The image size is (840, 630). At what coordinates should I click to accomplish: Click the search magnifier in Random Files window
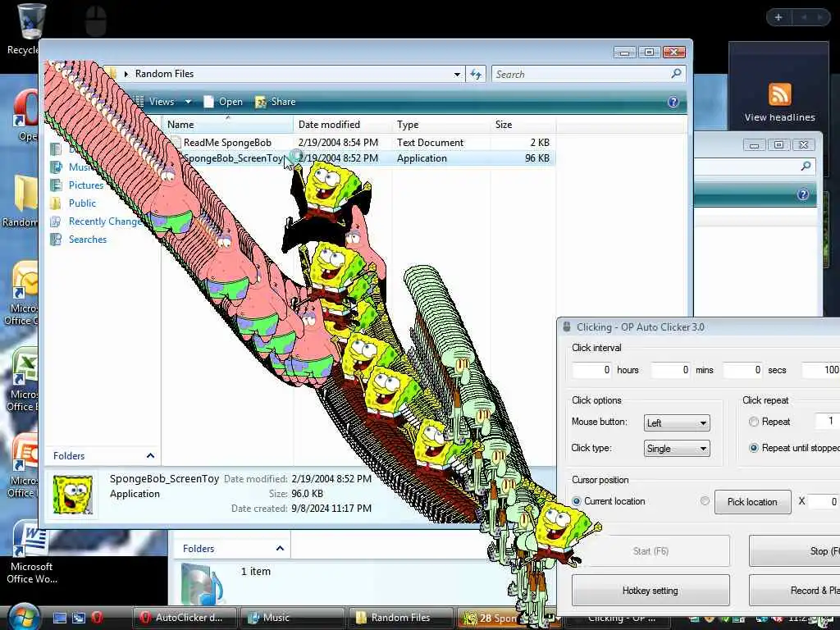[x=676, y=73]
